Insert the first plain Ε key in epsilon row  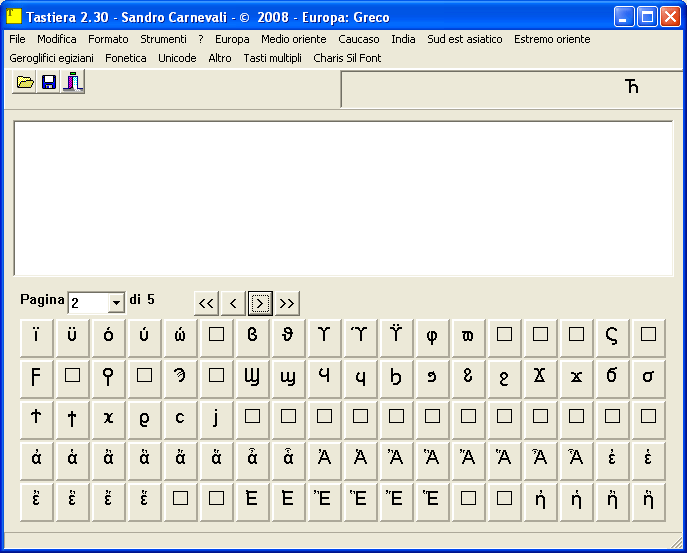tap(252, 501)
